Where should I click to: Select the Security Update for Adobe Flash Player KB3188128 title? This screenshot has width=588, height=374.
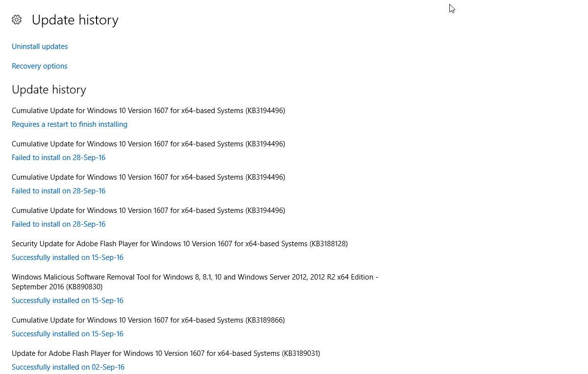(x=180, y=244)
